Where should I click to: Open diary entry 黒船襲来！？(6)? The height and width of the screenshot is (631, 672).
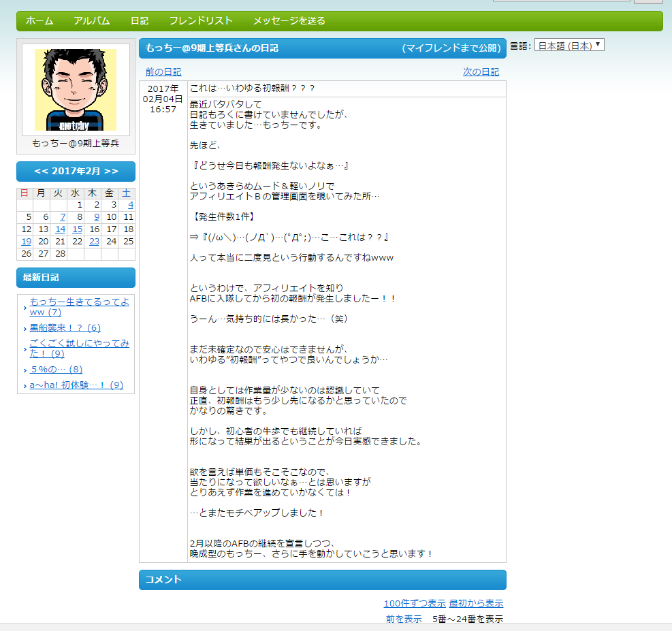pos(65,328)
